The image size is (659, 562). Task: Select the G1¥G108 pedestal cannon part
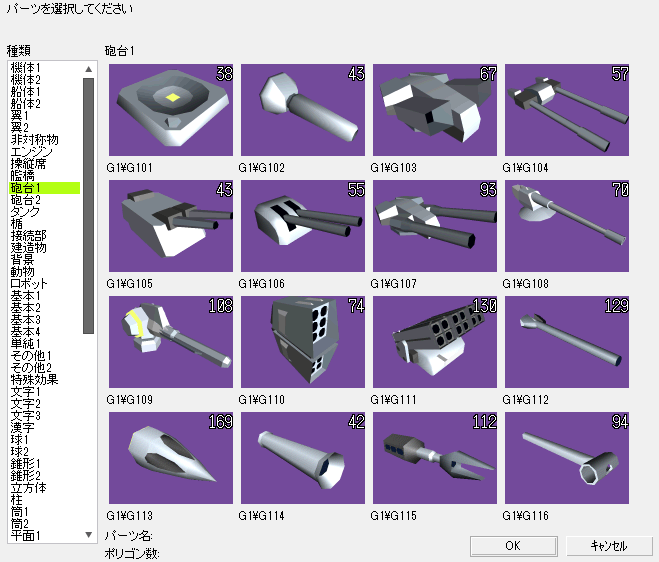tap(567, 226)
